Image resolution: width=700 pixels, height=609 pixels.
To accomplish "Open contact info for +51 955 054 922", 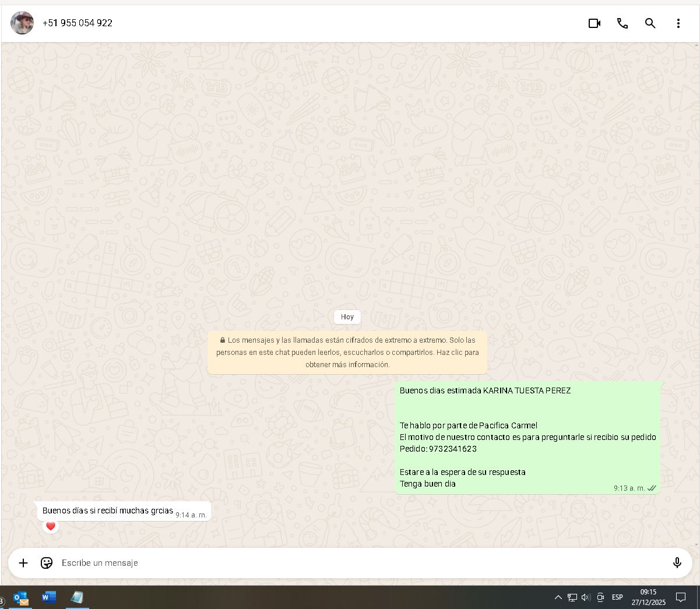I will coord(78,23).
